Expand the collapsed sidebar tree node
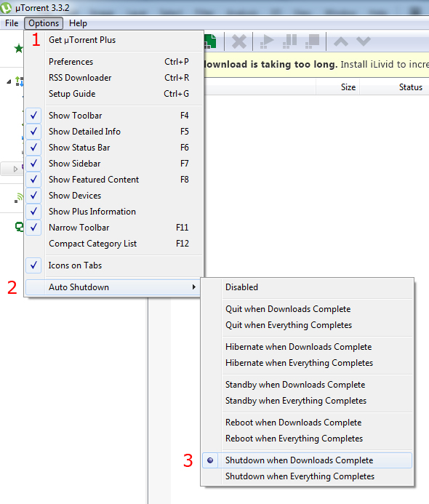Viewport: 429px width, 504px height. pos(15,169)
